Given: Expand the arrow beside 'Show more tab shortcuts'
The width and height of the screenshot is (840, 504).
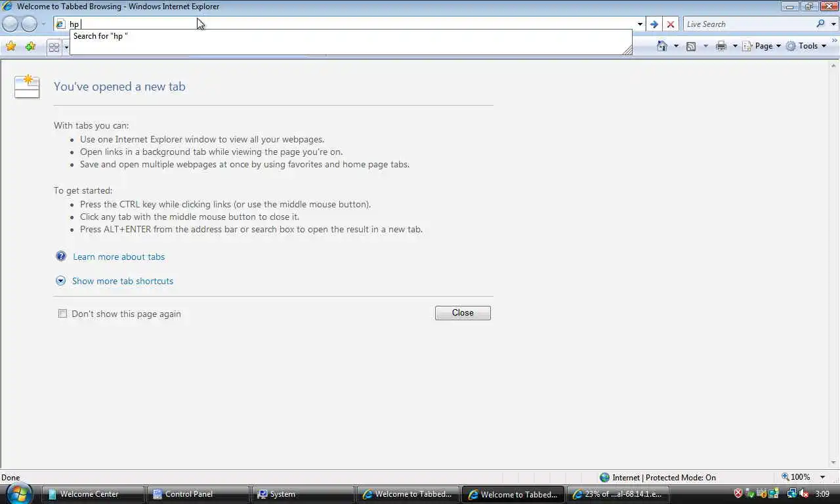Looking at the screenshot, I should tap(60, 281).
